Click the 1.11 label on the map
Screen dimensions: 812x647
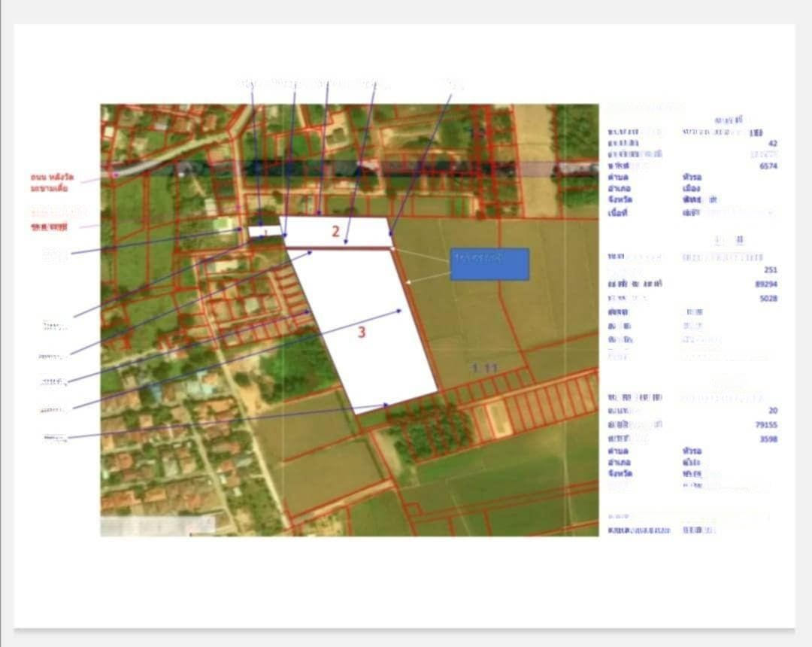[x=483, y=368]
